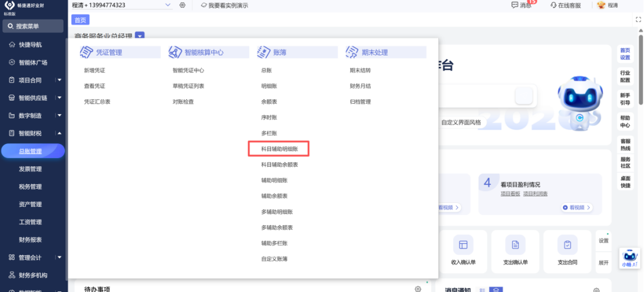Image resolution: width=644 pixels, height=292 pixels.
Task: Click the 管理会计 sidebar icon
Action: 12,258
